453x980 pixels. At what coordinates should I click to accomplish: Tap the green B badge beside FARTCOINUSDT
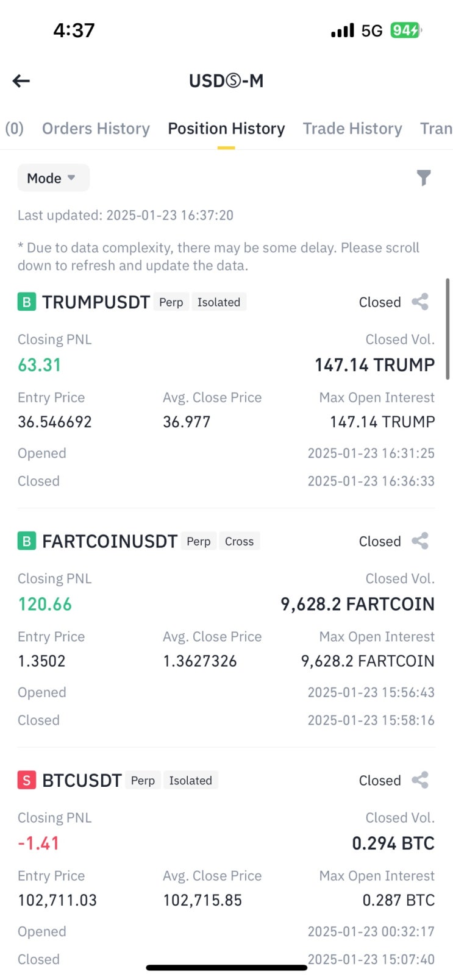click(x=27, y=541)
